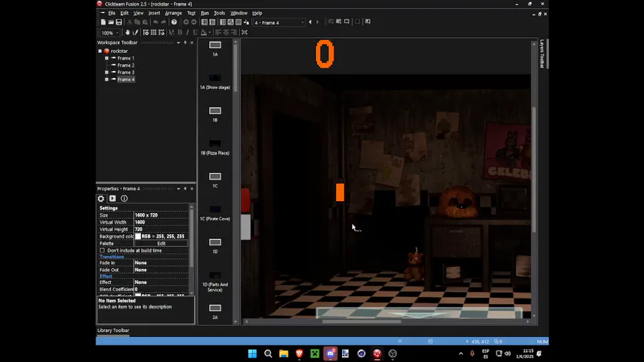Open the Arrange menu

click(x=173, y=13)
